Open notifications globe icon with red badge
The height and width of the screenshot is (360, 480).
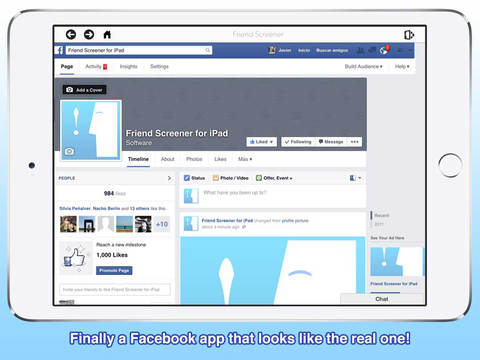click(384, 50)
